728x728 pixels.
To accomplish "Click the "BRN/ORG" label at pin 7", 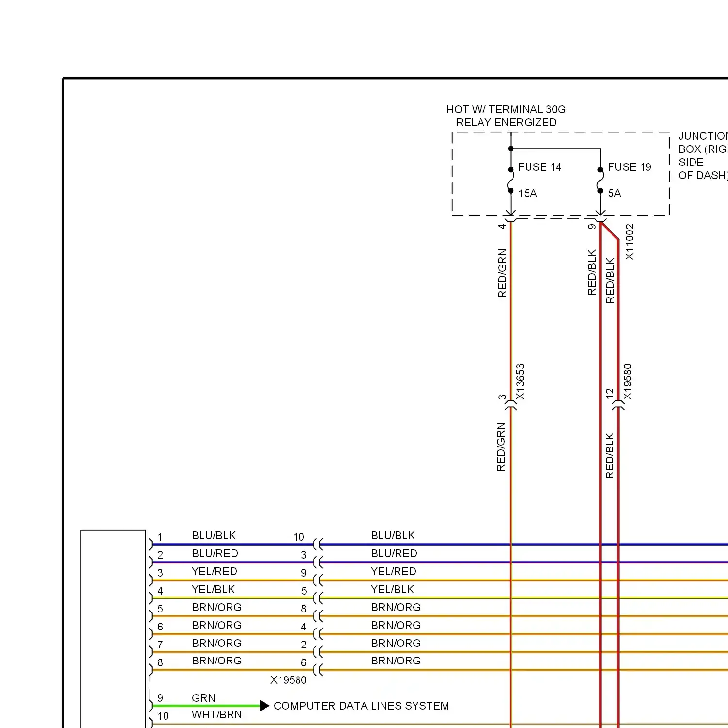I will coord(216,643).
